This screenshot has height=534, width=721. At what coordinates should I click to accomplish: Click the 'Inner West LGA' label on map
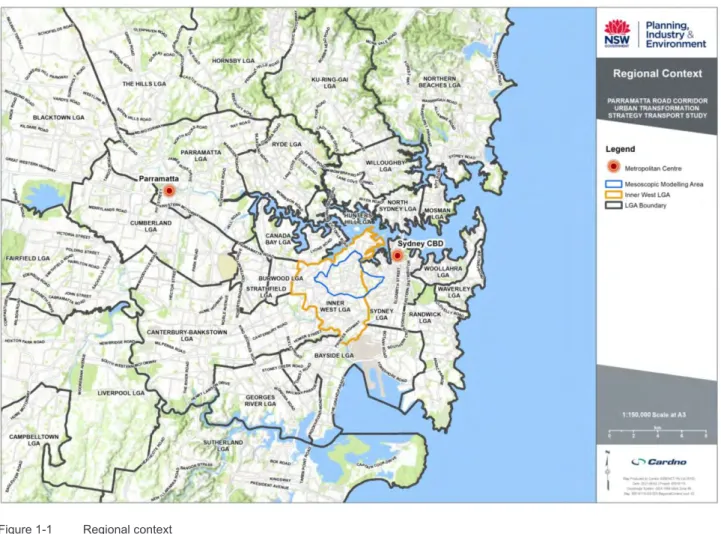(335, 306)
